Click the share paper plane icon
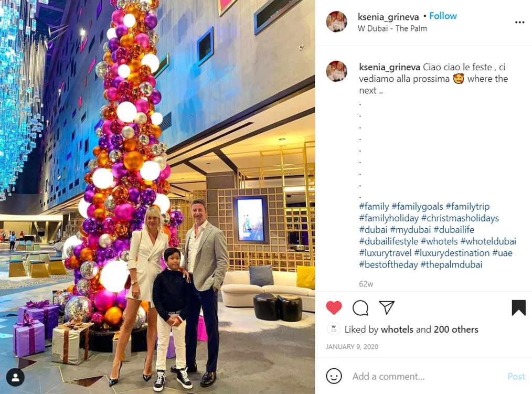The width and height of the screenshot is (532, 394). coord(387,307)
